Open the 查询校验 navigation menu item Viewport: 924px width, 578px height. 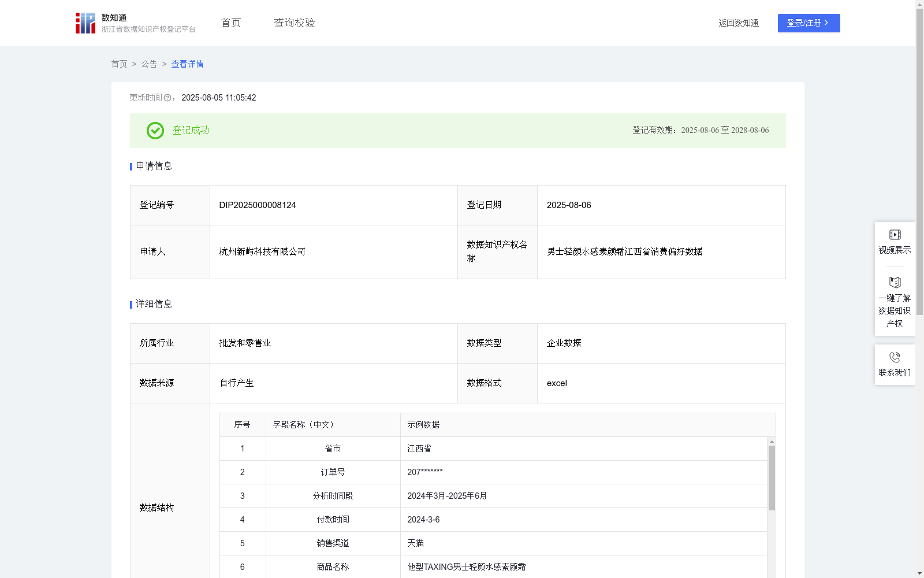tap(295, 23)
